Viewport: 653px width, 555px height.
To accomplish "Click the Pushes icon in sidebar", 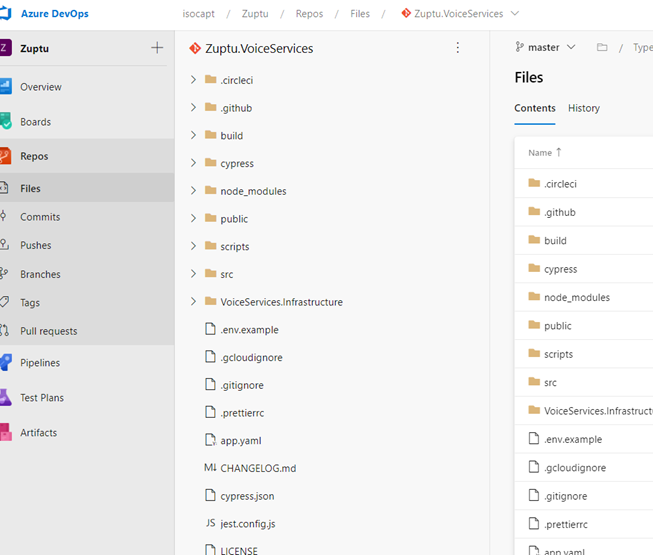I will click(4, 244).
